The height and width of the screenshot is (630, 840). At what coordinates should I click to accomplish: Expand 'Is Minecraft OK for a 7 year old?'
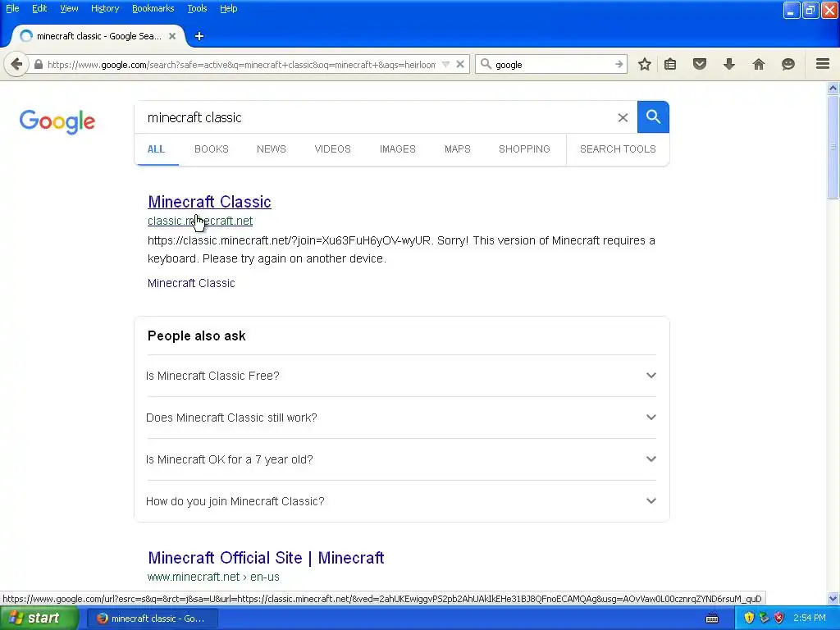401,459
